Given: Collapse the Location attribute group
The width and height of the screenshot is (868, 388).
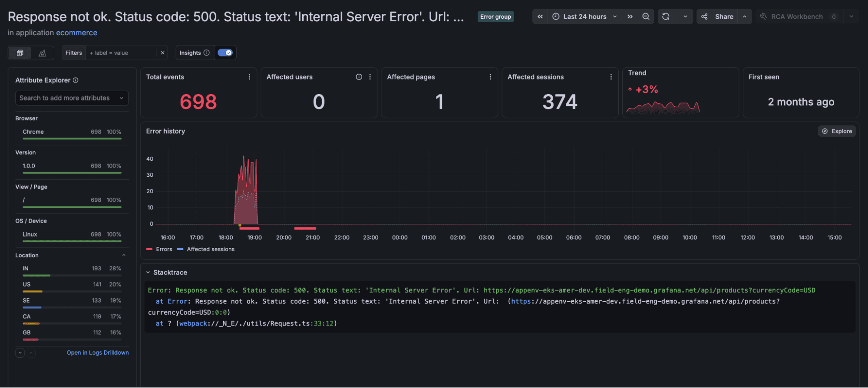Looking at the screenshot, I should pyautogui.click(x=124, y=255).
